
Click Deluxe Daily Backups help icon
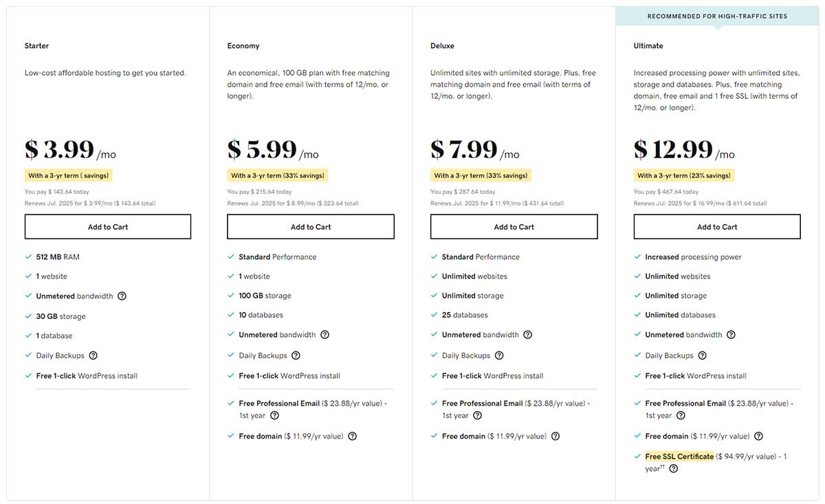point(499,355)
